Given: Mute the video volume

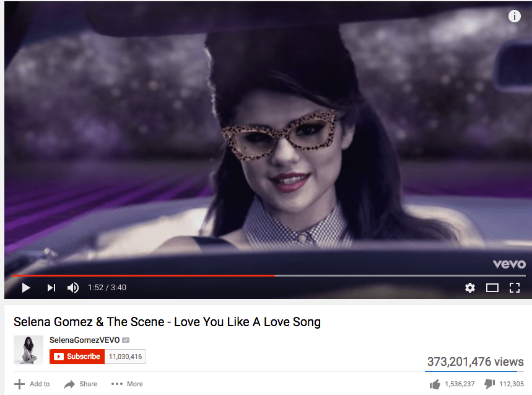Looking at the screenshot, I should pyautogui.click(x=73, y=288).
